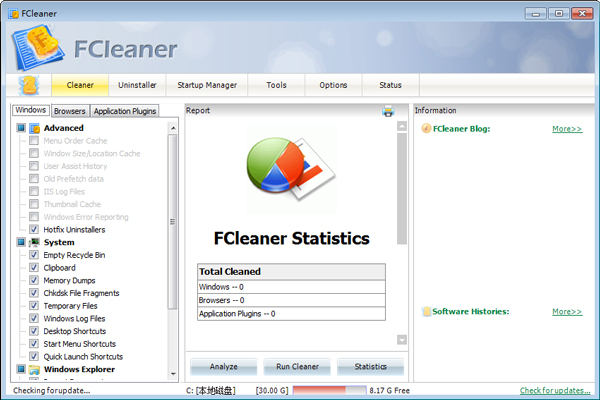Open the Startup Manager tab
The height and width of the screenshot is (400, 600).
(x=207, y=85)
